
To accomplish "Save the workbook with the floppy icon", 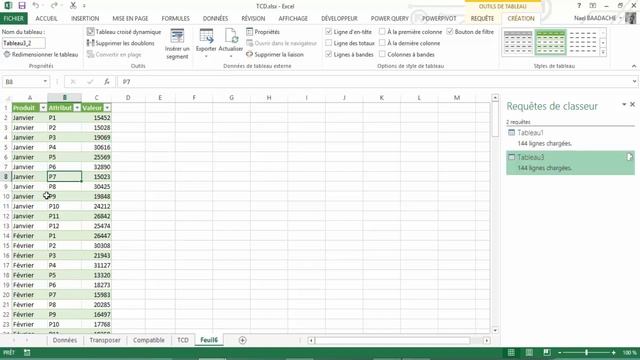I will pos(22,6).
